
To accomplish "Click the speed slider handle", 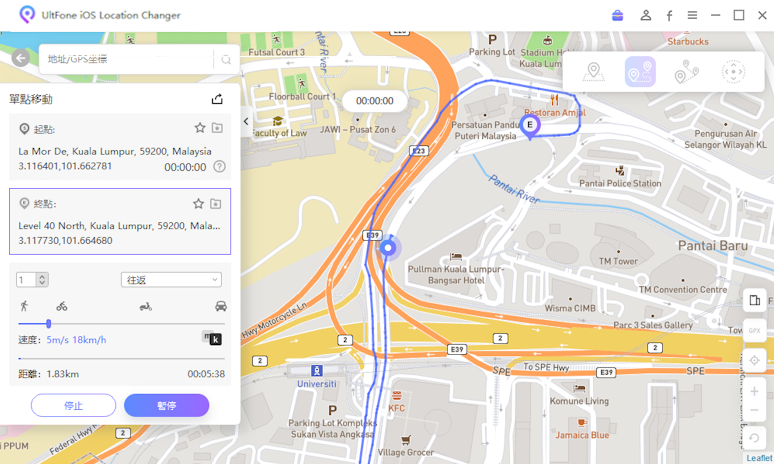I will point(48,324).
